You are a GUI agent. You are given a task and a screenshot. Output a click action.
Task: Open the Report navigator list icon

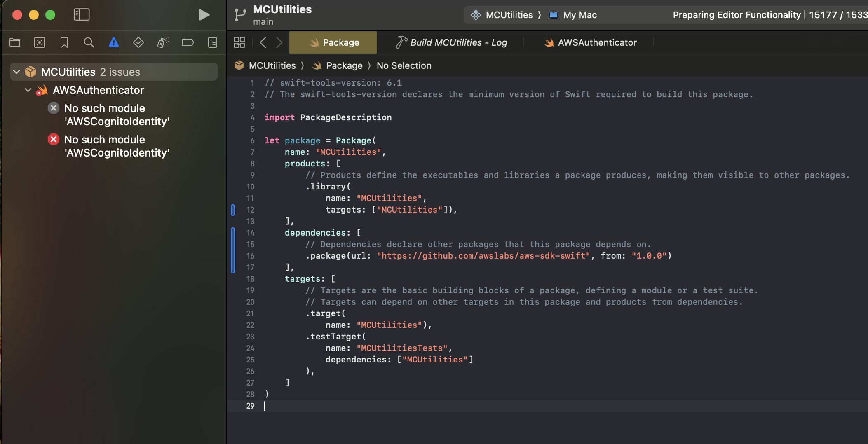(x=213, y=42)
